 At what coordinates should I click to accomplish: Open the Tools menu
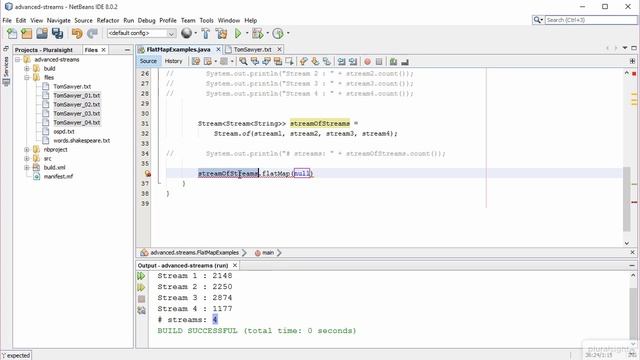tap(206, 20)
